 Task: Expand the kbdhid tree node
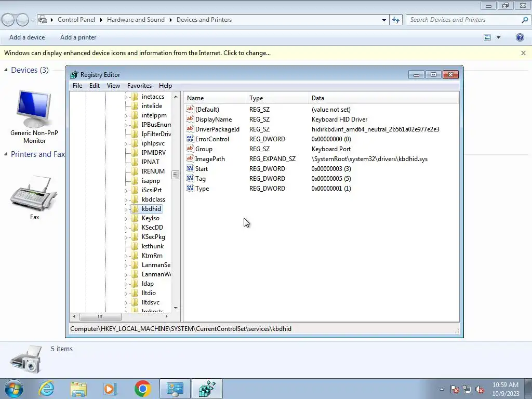pos(126,209)
